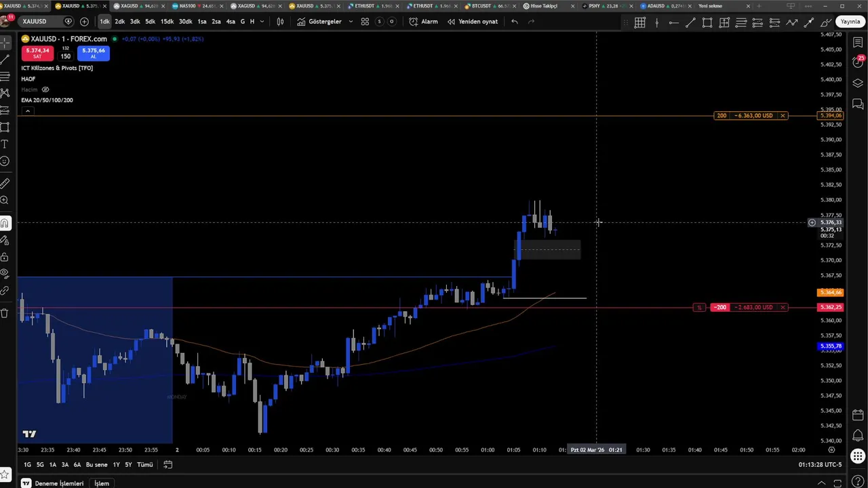
Task: Click the red SAT sell button
Action: 37,54
